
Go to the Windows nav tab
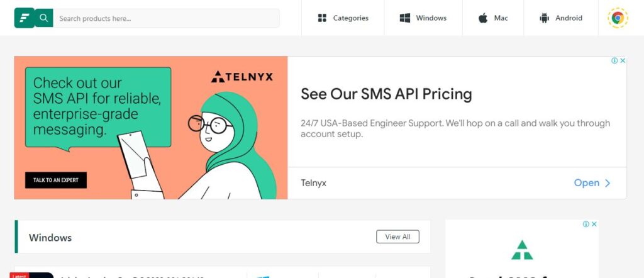point(423,18)
